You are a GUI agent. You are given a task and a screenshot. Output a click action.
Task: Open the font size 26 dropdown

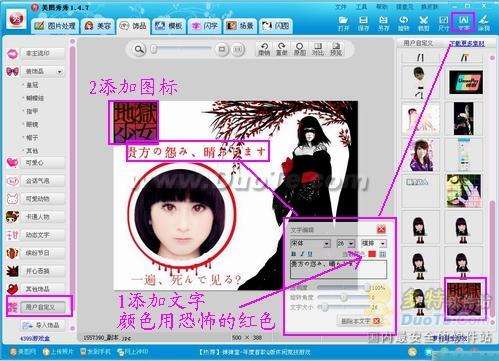346,244
